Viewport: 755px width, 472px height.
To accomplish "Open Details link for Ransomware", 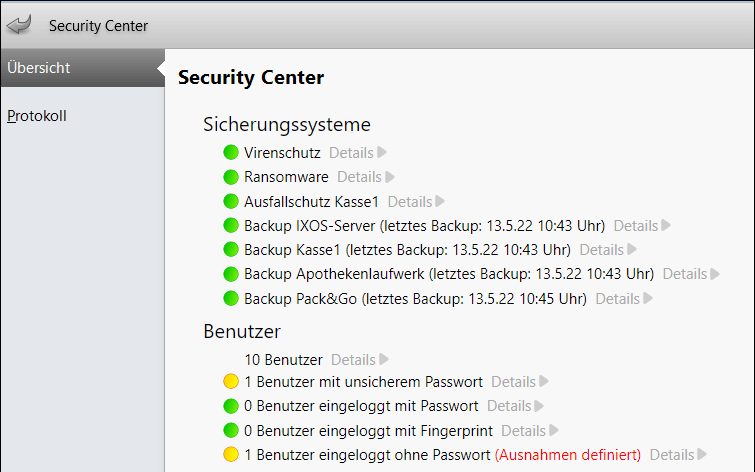I will coord(359,177).
